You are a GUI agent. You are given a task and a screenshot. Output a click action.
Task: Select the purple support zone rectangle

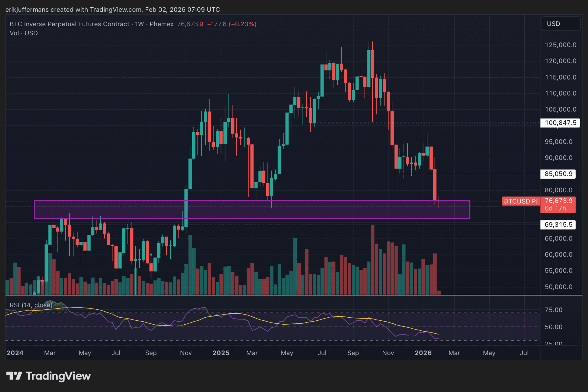(x=252, y=210)
